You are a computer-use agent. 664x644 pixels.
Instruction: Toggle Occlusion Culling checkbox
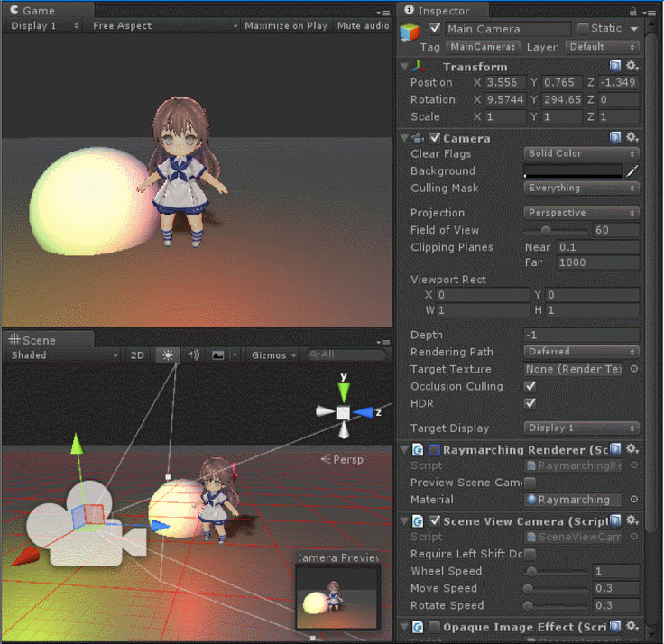coord(530,386)
